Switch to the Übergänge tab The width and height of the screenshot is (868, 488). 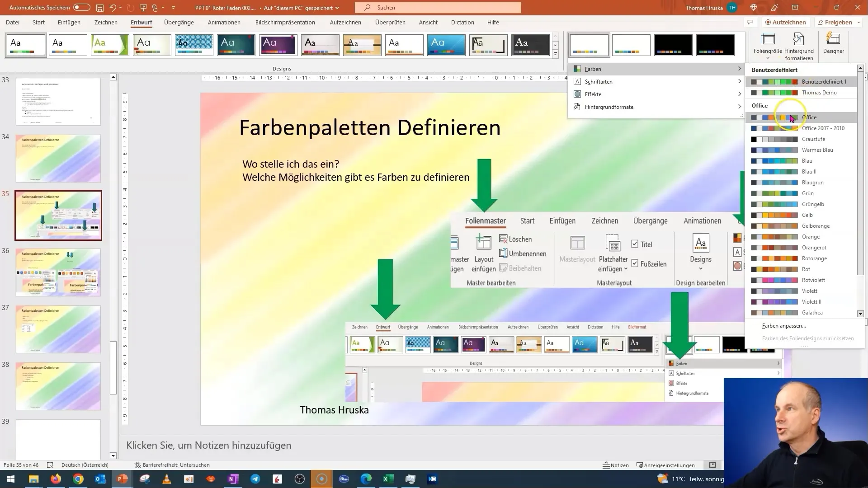tap(179, 22)
